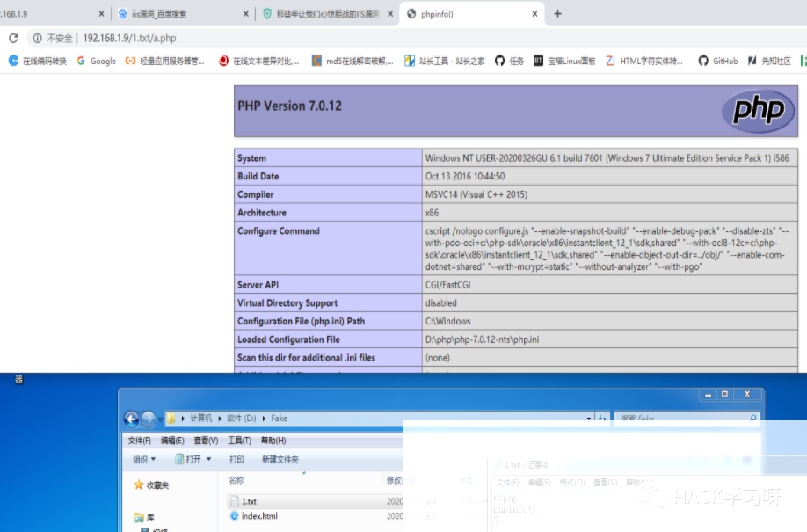Image resolution: width=807 pixels, height=532 pixels.
Task: Select 库 in the Explorer navigation pane
Action: 145,517
